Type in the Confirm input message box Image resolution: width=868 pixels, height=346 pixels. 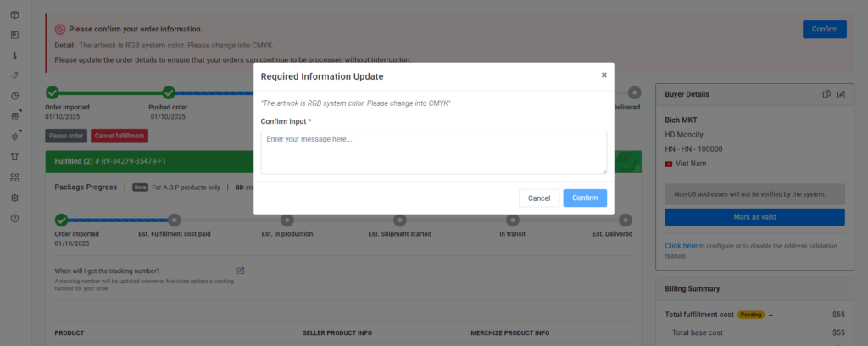tap(433, 152)
